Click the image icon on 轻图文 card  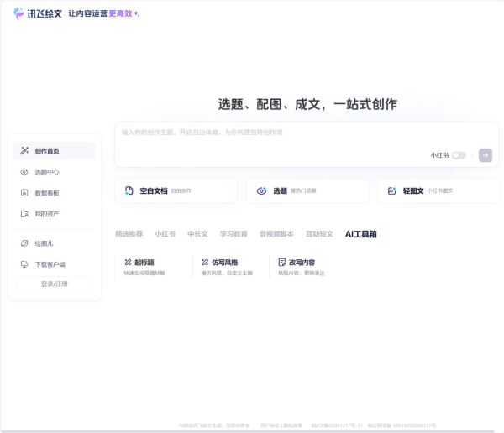point(391,190)
